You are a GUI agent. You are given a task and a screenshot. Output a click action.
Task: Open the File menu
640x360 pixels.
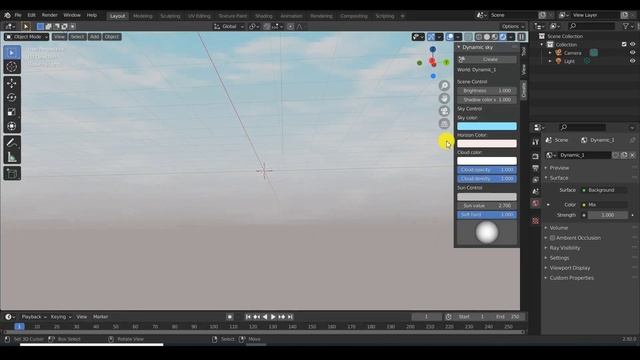[x=18, y=15]
